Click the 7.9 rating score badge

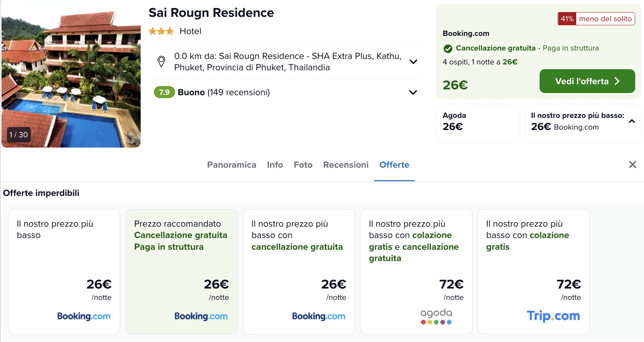click(164, 92)
